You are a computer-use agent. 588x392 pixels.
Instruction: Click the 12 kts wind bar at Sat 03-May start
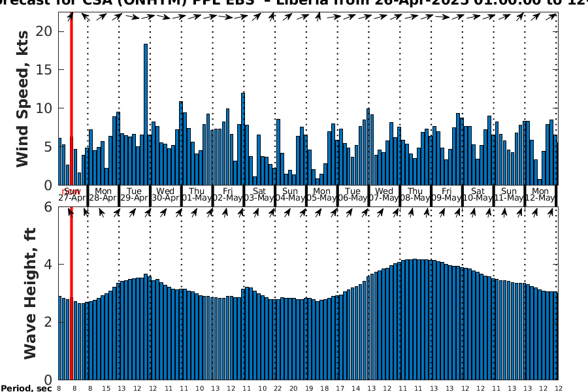pyautogui.click(x=243, y=139)
